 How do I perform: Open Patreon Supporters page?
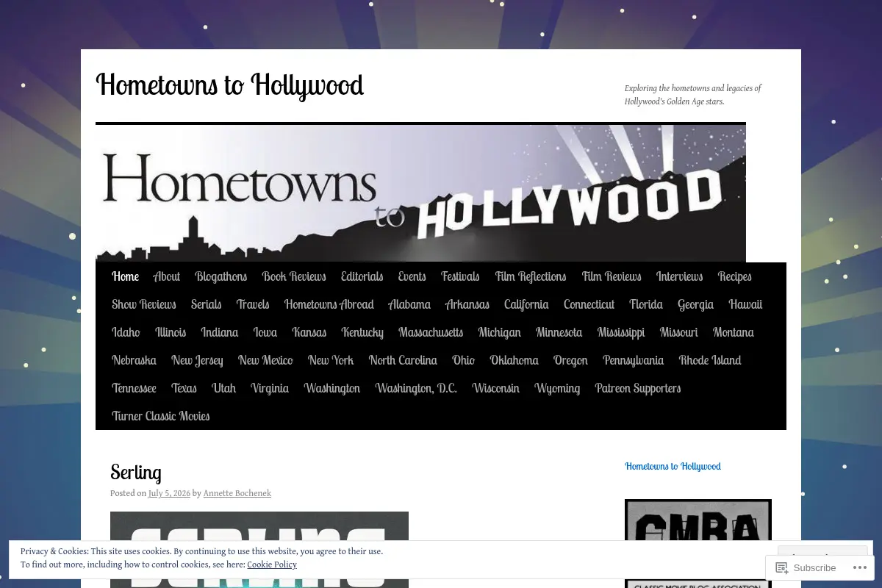click(638, 388)
